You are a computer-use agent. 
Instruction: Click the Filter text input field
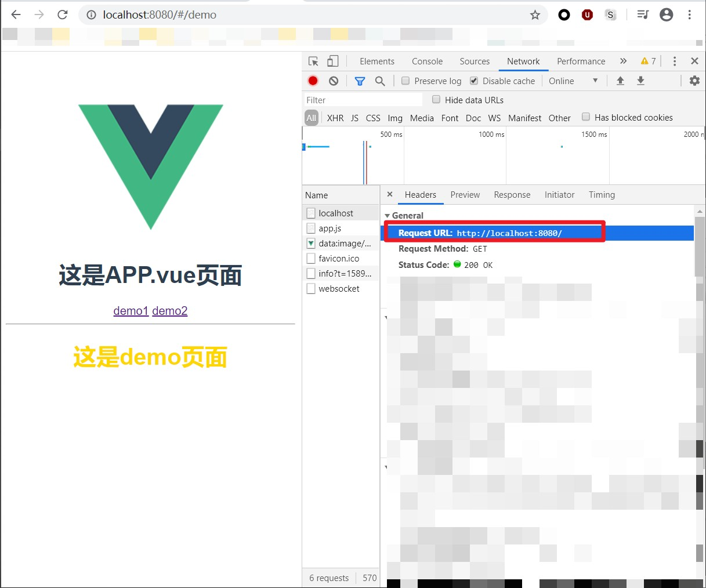tap(363, 100)
